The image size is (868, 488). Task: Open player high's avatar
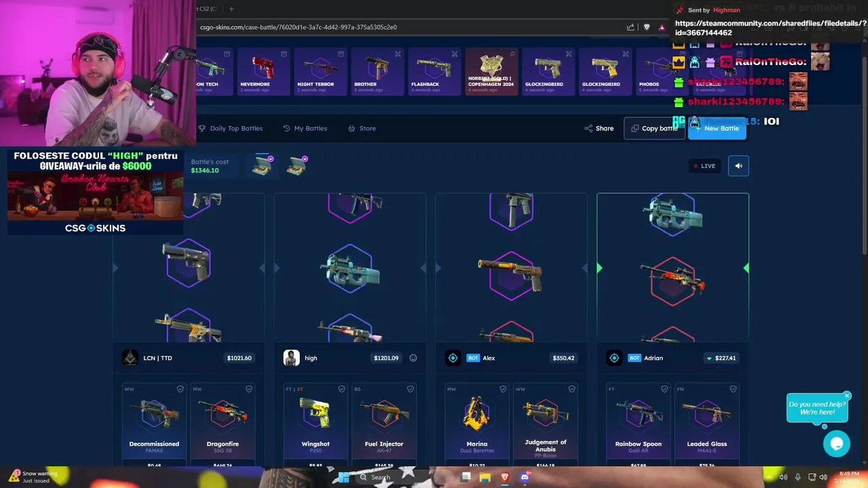point(292,358)
